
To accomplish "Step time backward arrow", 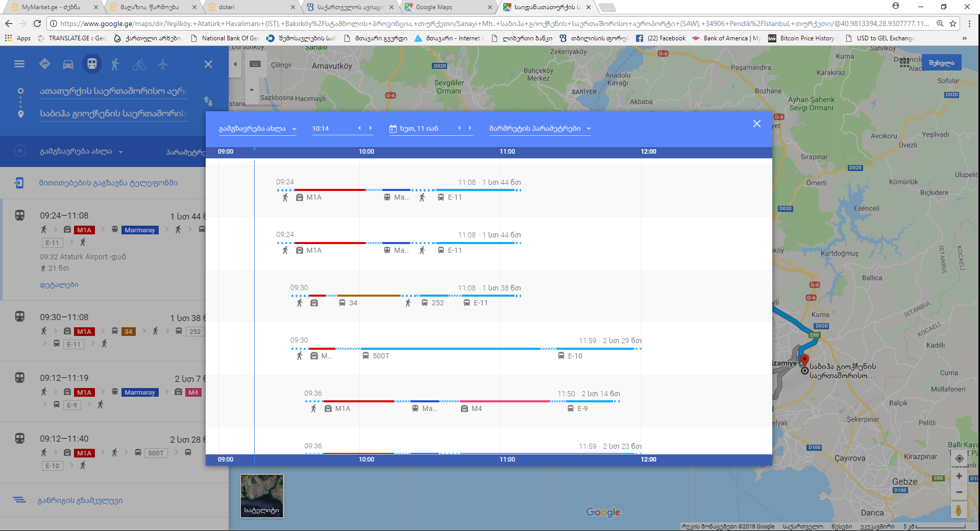I will pos(359,128).
